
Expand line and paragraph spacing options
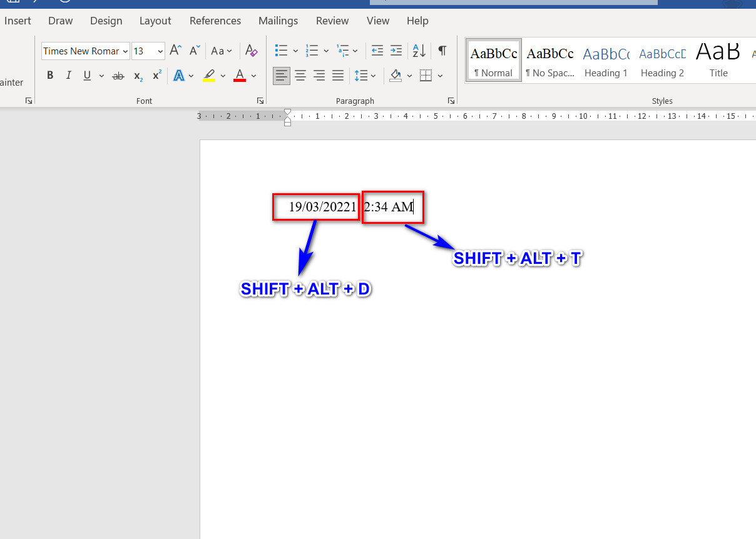pyautogui.click(x=365, y=76)
